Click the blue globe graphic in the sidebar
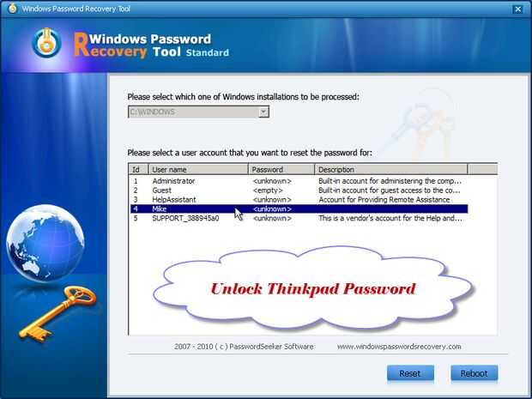The image size is (532, 399). [45, 243]
